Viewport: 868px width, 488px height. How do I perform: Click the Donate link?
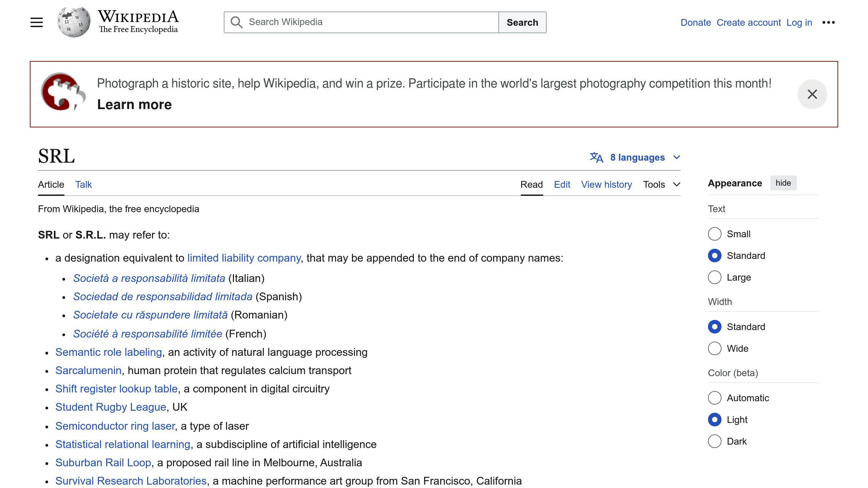[x=696, y=22]
